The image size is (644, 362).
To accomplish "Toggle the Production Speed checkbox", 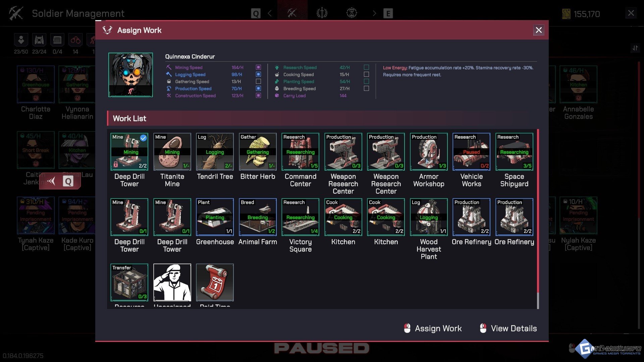I will pyautogui.click(x=258, y=88).
